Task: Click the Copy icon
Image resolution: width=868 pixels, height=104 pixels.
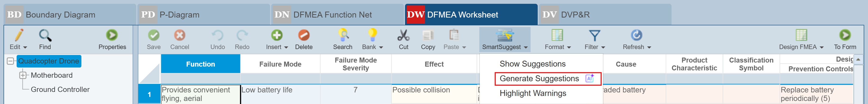Action: point(428,35)
